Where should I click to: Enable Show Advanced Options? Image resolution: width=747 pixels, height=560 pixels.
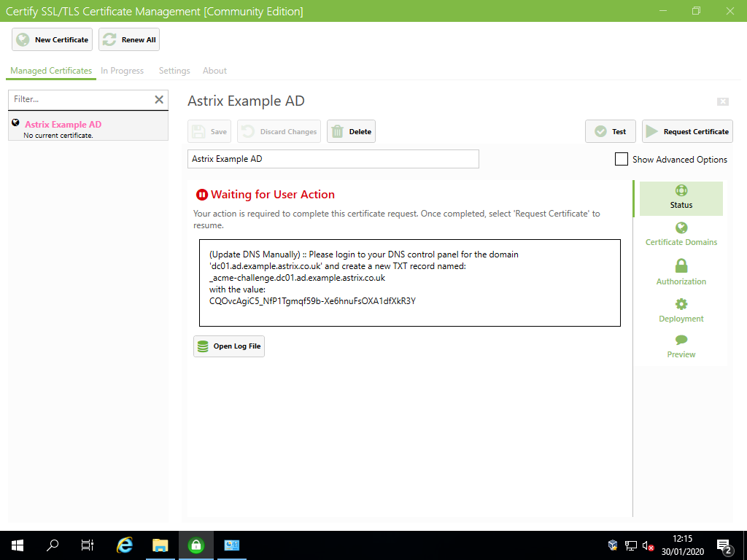621,159
